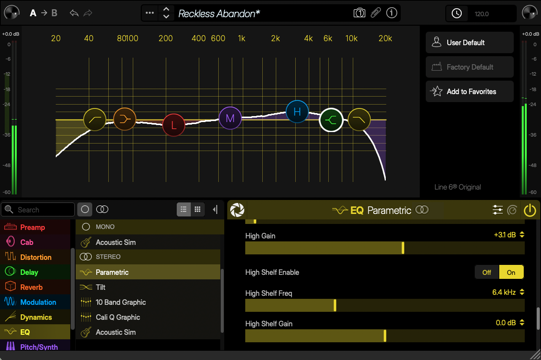Click the output knob at top right
This screenshot has width=541, height=360.
pos(529,12)
